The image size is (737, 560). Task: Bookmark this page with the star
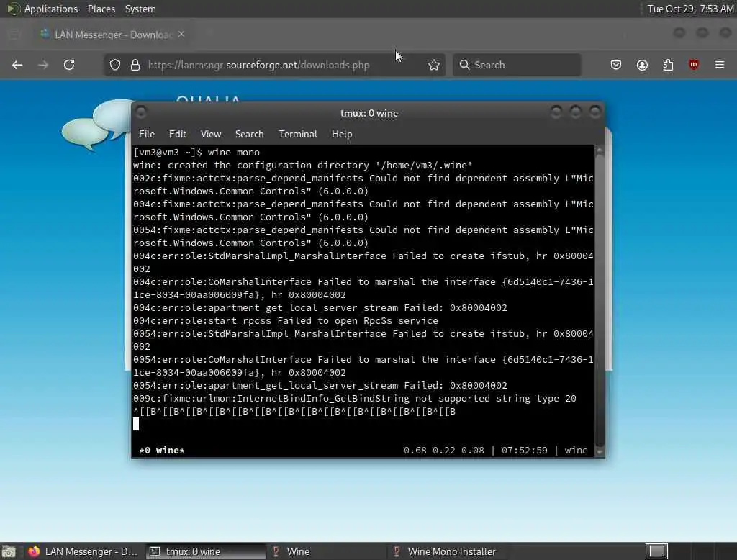pos(434,65)
